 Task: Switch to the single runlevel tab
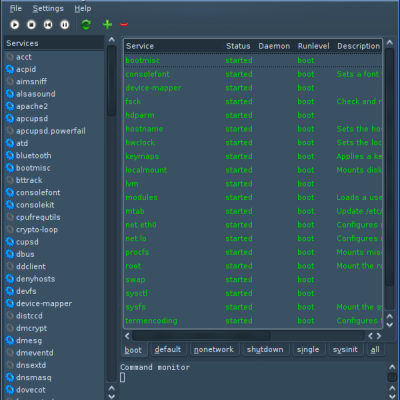point(308,350)
